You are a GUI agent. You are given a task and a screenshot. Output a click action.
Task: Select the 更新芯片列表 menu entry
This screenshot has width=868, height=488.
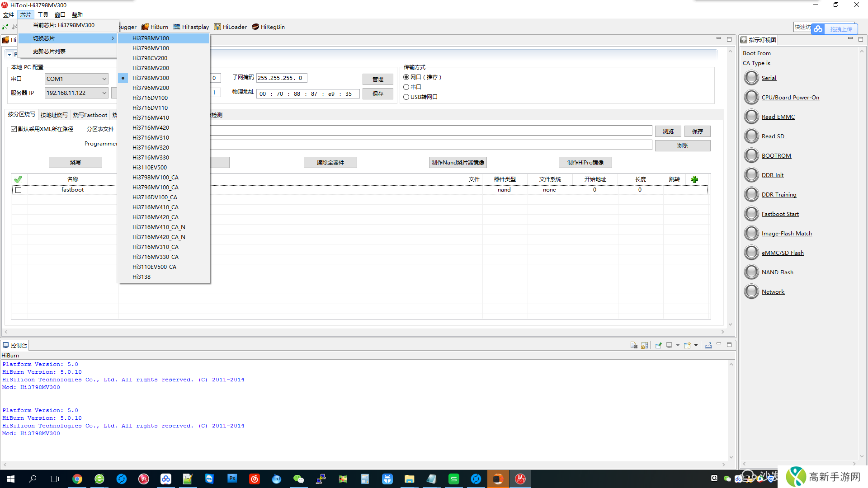pyautogui.click(x=49, y=51)
